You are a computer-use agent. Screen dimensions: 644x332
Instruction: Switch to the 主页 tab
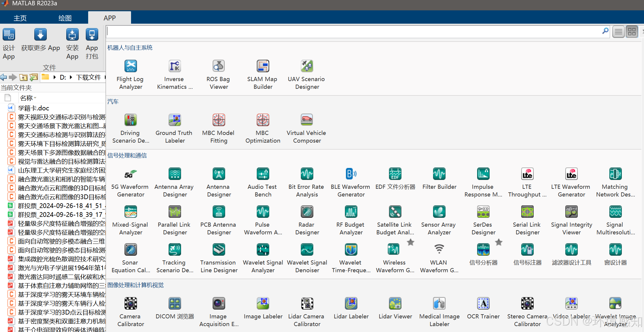click(x=20, y=18)
